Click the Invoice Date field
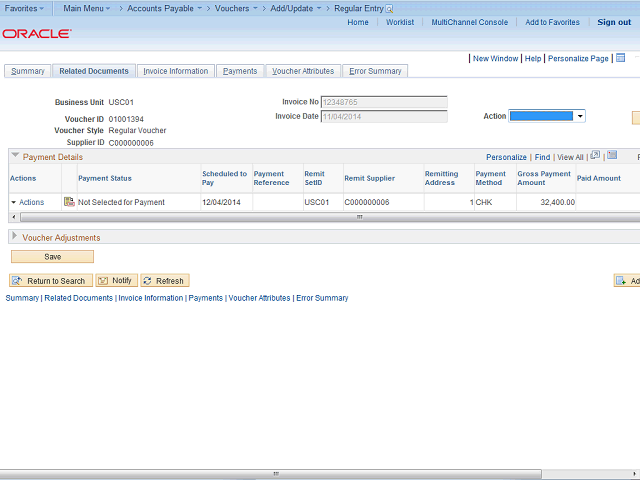 pyautogui.click(x=384, y=117)
